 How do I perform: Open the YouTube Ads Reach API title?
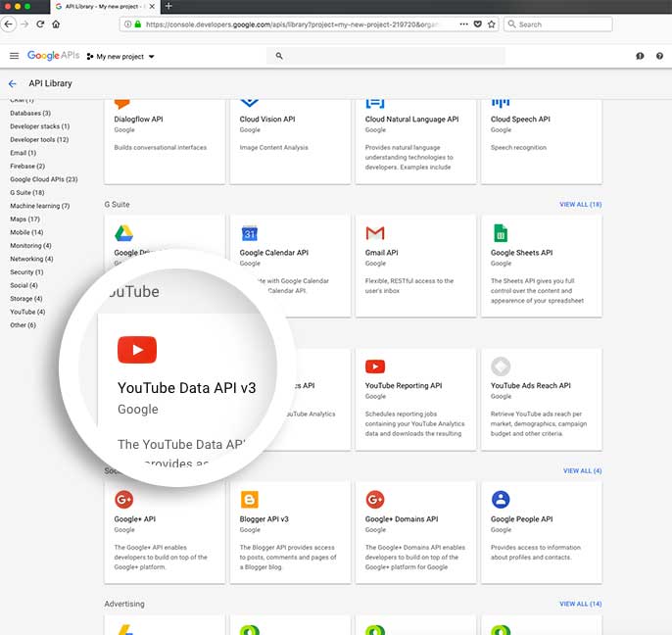coord(531,386)
